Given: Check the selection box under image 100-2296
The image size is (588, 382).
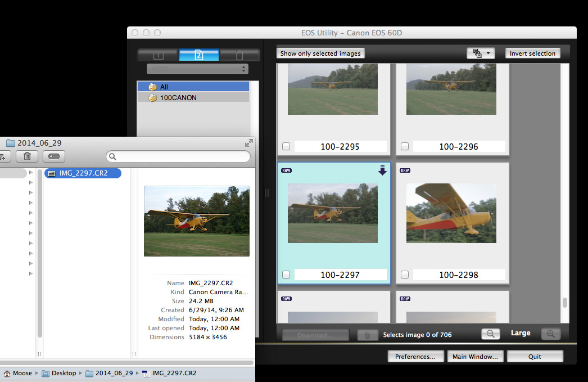Looking at the screenshot, I should point(405,146).
